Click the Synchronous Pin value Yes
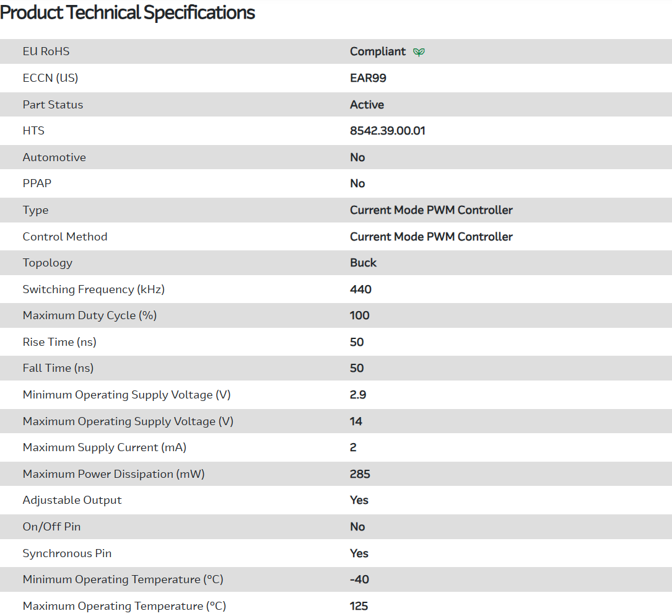The height and width of the screenshot is (616, 672). 359,553
